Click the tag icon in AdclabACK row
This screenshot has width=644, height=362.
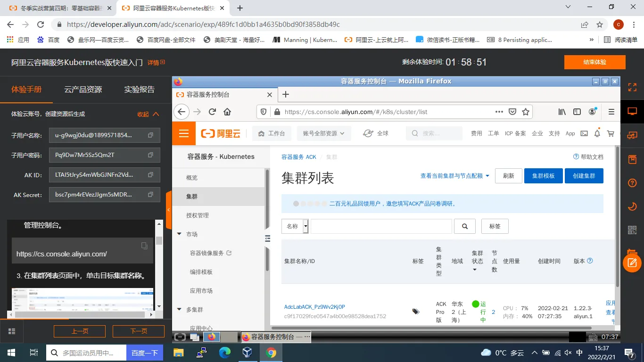coord(416,312)
